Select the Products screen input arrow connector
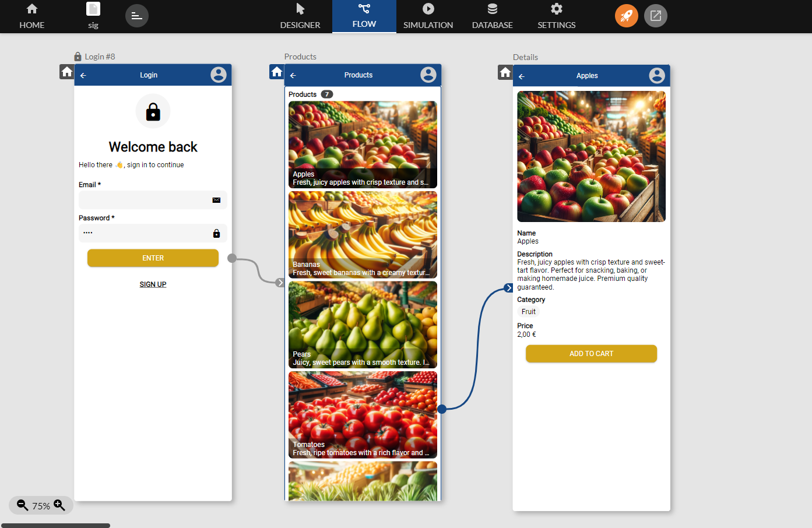Image resolution: width=812 pixels, height=528 pixels. pos(280,283)
